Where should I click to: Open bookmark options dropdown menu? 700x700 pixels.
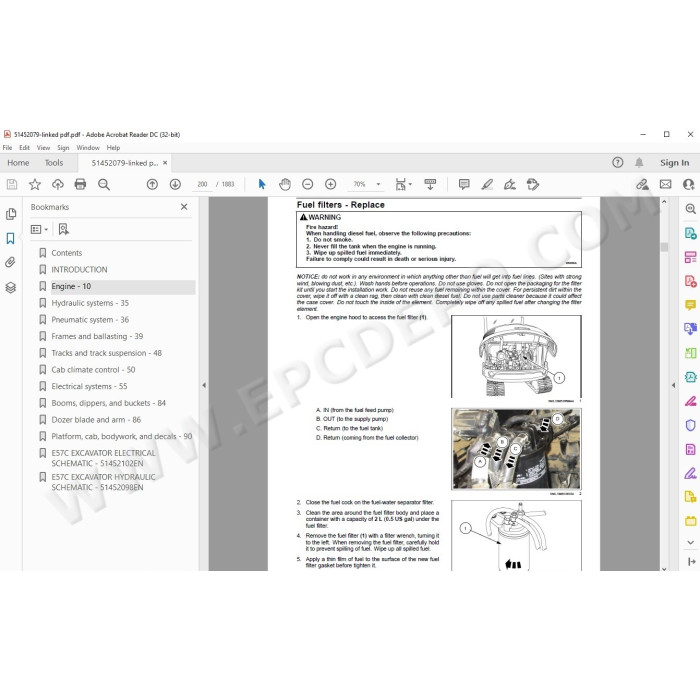tap(39, 229)
